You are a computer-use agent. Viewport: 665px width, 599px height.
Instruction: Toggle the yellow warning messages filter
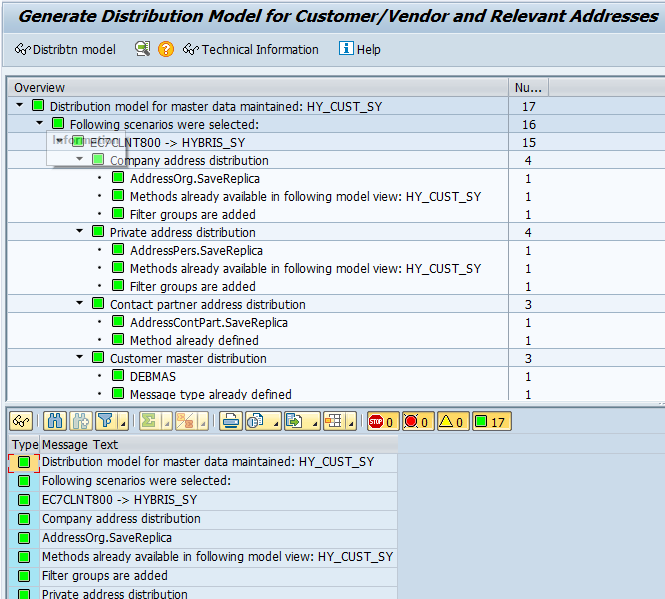click(x=451, y=422)
